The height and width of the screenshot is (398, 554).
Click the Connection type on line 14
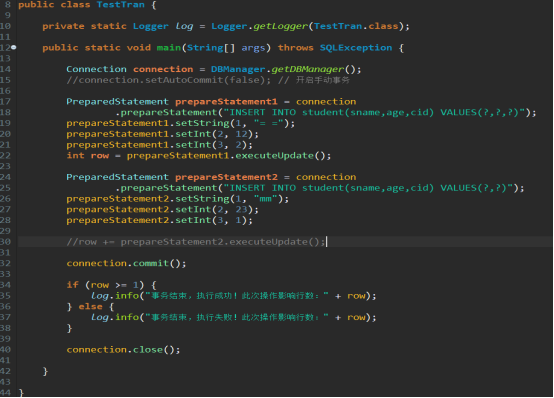click(96, 69)
